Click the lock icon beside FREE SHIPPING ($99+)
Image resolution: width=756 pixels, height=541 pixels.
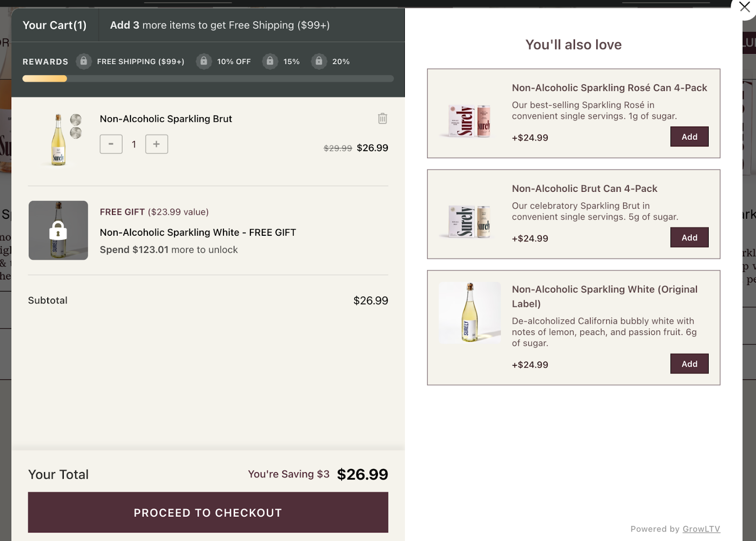(x=84, y=61)
